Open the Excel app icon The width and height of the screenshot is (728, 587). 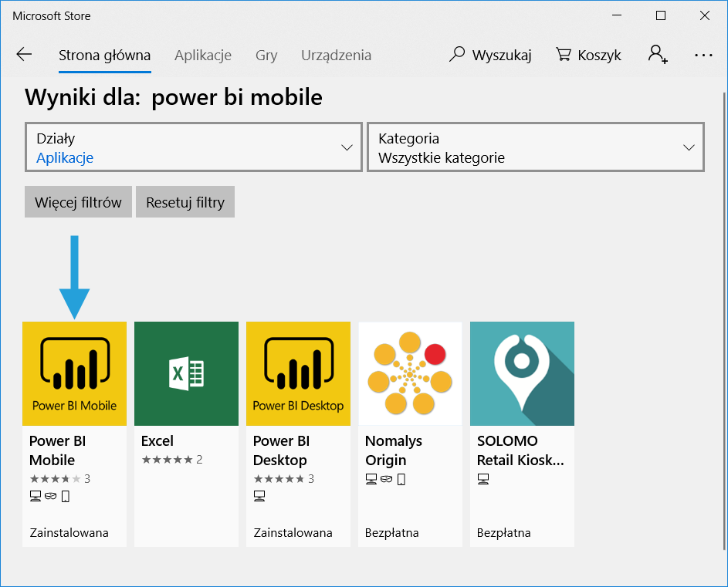coord(186,373)
